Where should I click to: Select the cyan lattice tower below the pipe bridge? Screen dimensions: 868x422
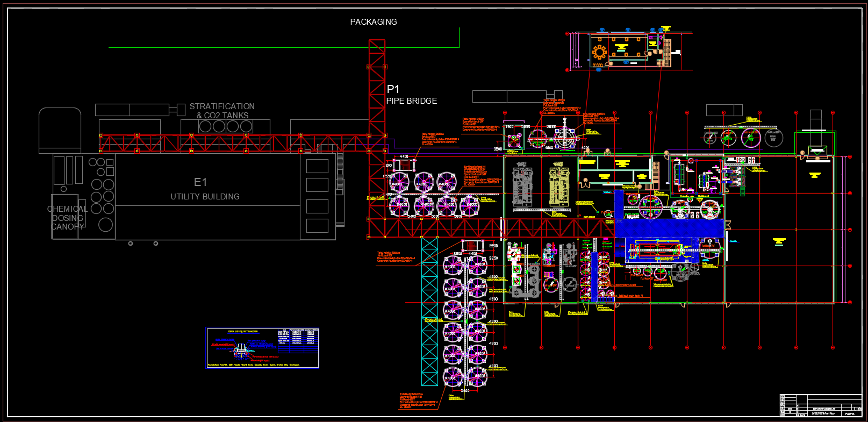pyautogui.click(x=429, y=312)
